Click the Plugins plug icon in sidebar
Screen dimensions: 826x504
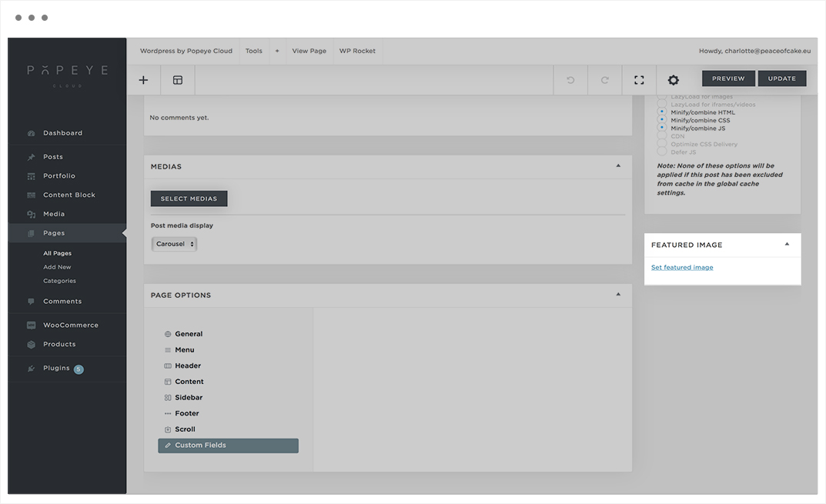[31, 369]
